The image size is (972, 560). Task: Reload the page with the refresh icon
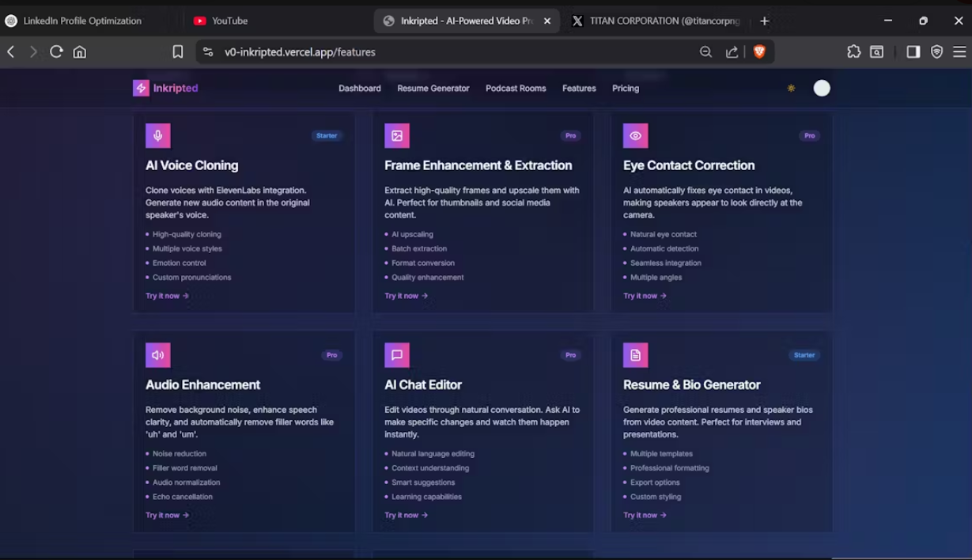point(56,52)
